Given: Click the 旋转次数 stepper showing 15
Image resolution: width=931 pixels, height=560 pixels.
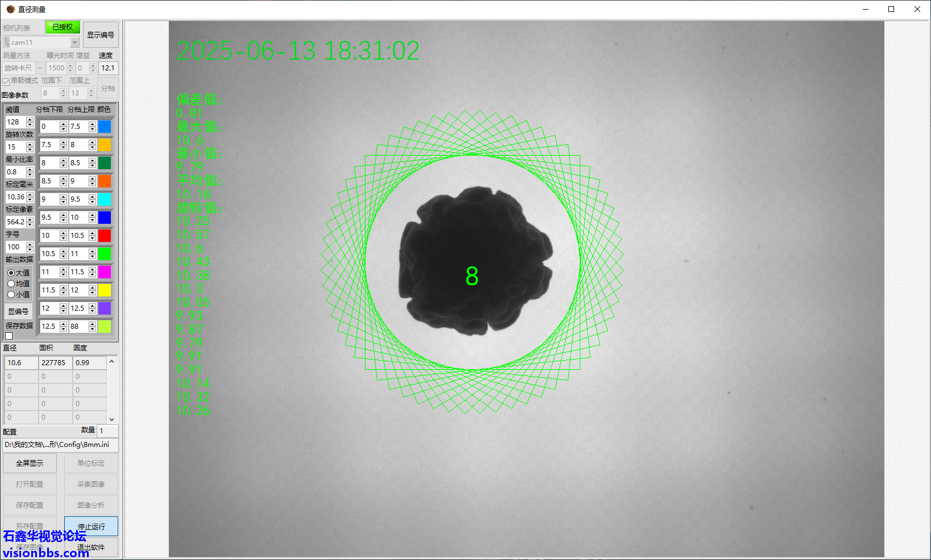Looking at the screenshot, I should pos(30,147).
